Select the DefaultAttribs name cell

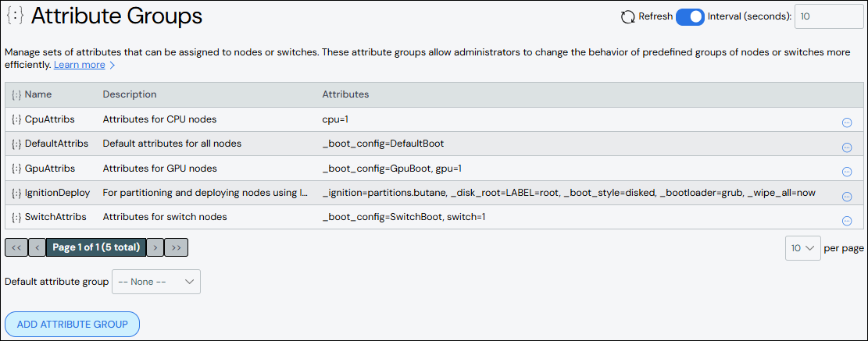[56, 144]
